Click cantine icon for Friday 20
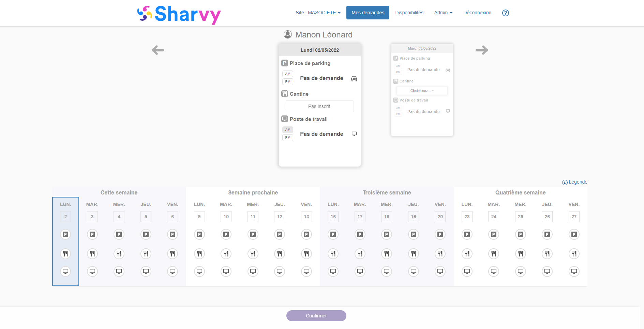Screen dimensions: 644x329 point(440,253)
